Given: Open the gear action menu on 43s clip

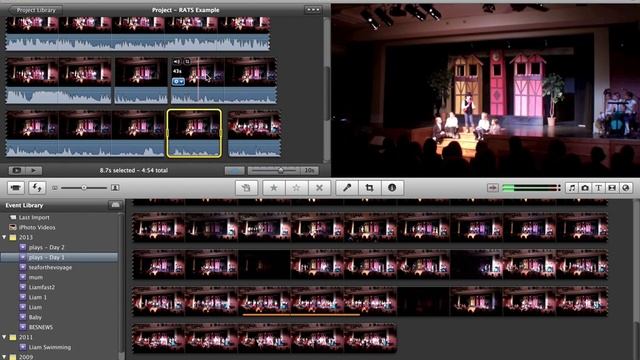Looking at the screenshot, I should pos(178,81).
